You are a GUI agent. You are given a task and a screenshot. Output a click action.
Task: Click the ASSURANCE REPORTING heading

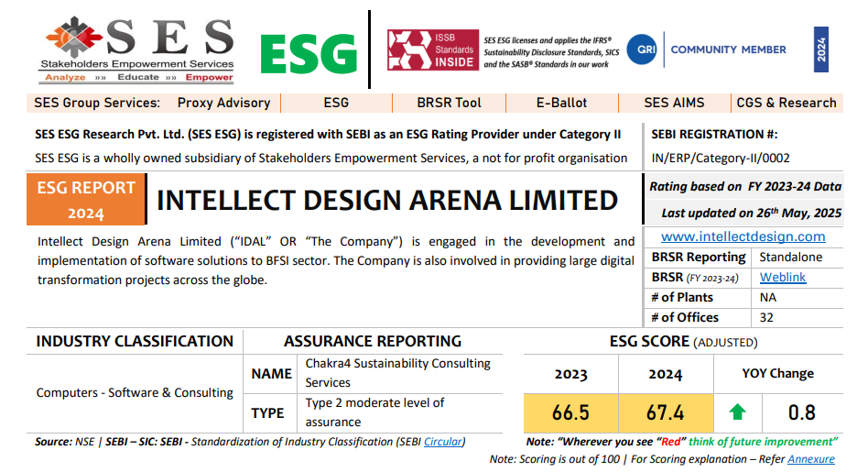(x=373, y=341)
